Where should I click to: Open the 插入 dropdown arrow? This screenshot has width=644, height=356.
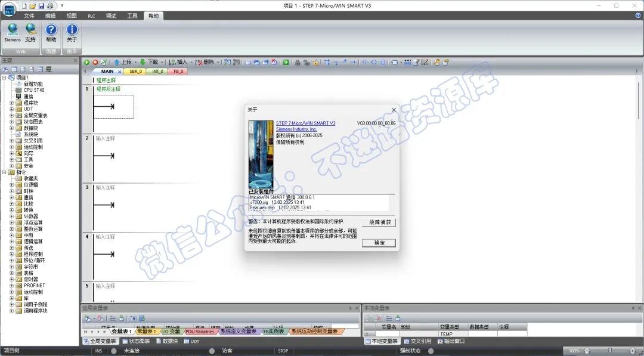pyautogui.click(x=191, y=63)
